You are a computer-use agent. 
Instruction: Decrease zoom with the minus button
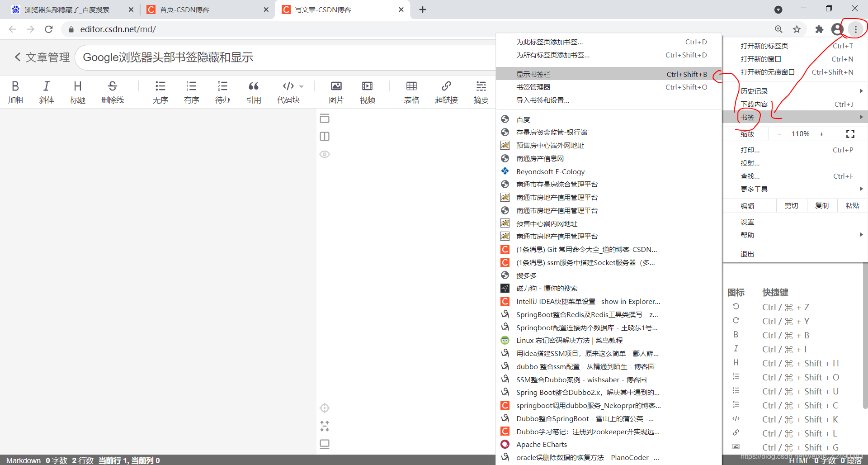[779, 134]
